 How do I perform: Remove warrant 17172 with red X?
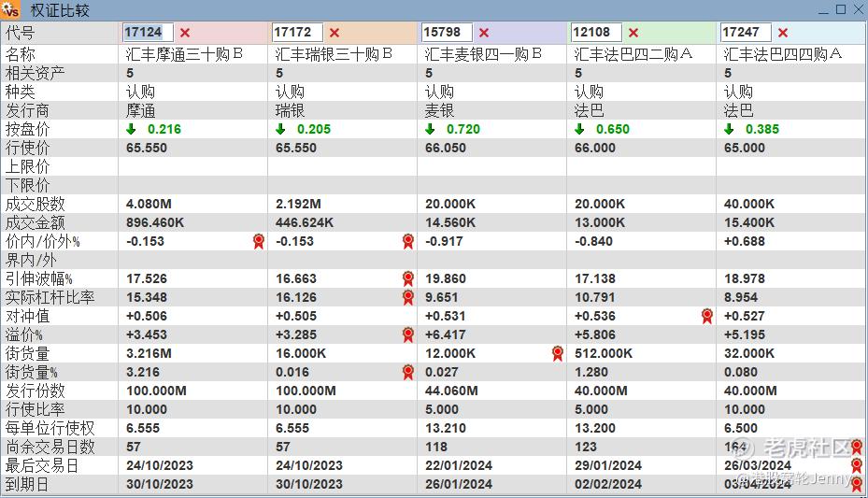(x=334, y=33)
